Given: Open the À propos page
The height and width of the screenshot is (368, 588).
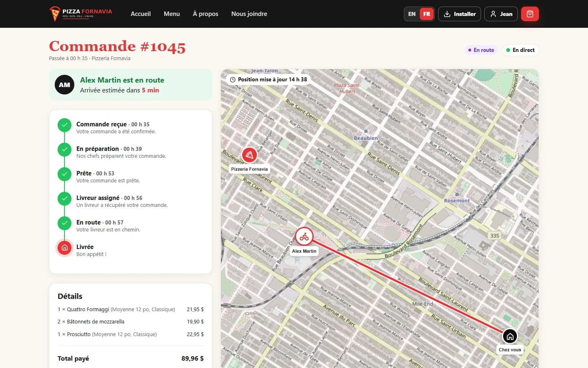Looking at the screenshot, I should (205, 14).
